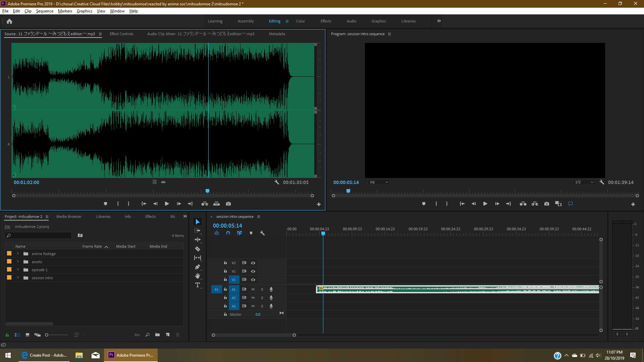644x362 pixels.
Task: Solo audio track A3 with the S button
Action: pos(262,306)
